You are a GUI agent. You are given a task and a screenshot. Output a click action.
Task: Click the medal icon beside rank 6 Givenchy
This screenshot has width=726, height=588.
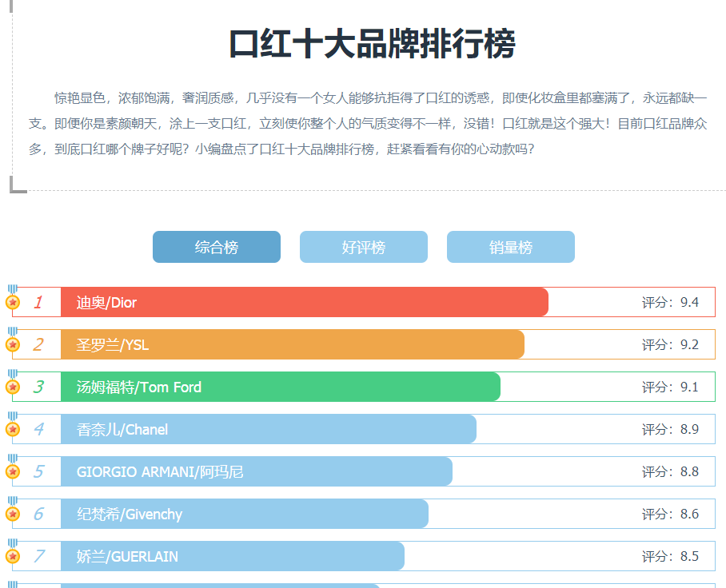pyautogui.click(x=13, y=510)
